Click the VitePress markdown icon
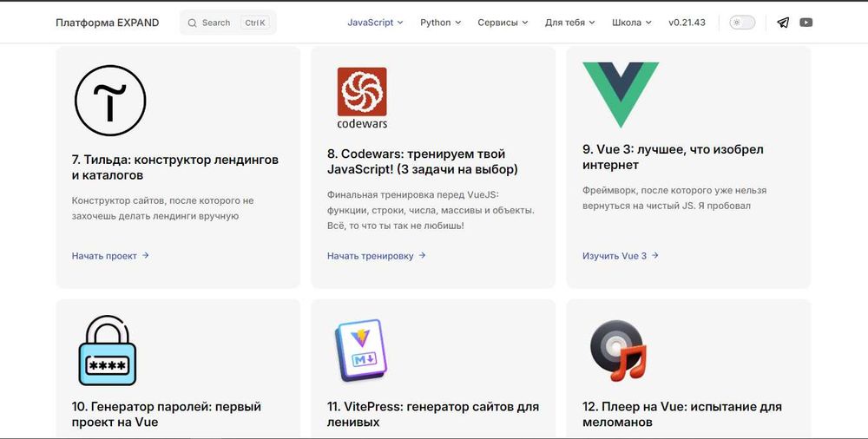This screenshot has width=868, height=439. 361,351
